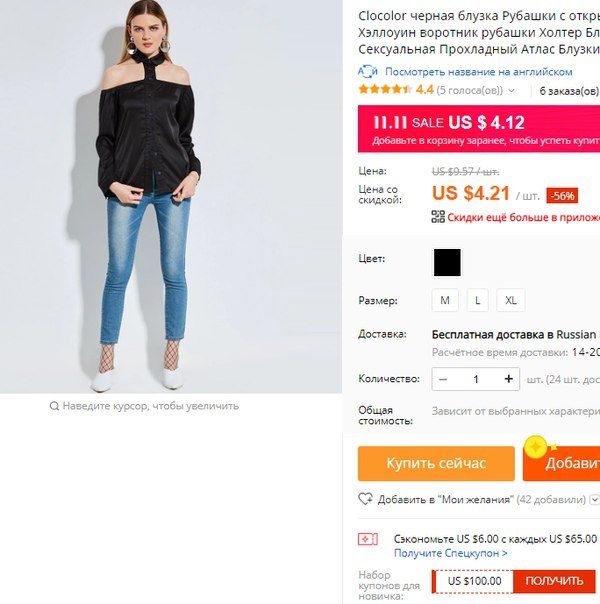Select the black color swatch
600x604 pixels.
coord(447,262)
